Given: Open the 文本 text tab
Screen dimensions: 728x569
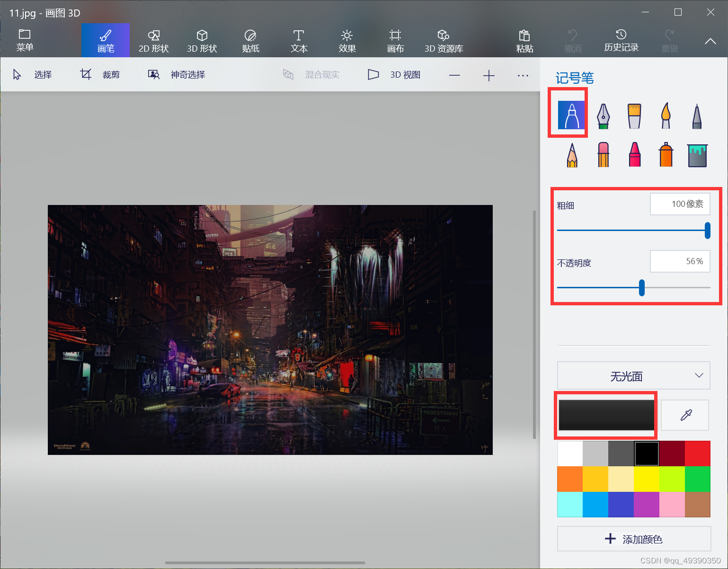Looking at the screenshot, I should (299, 41).
